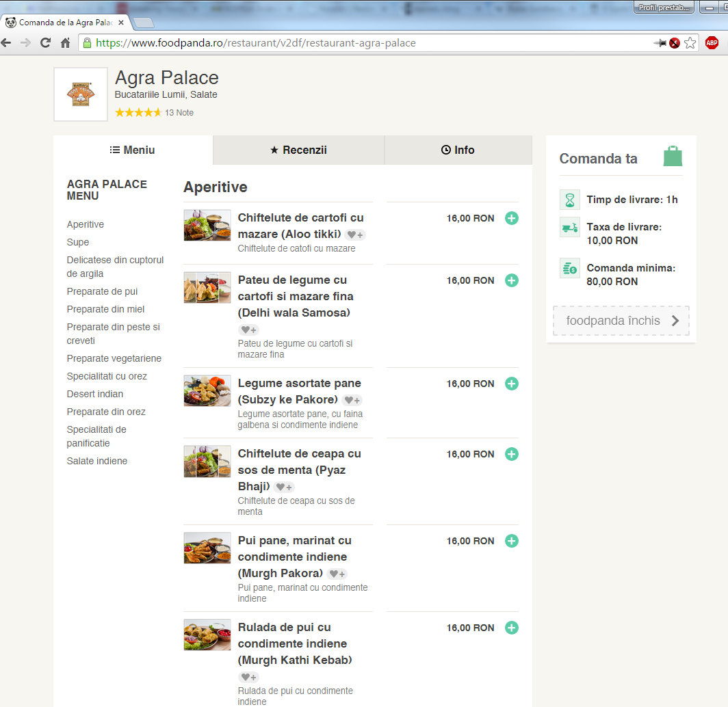
Task: Jump to Specialitati cu orez section
Action: point(107,376)
